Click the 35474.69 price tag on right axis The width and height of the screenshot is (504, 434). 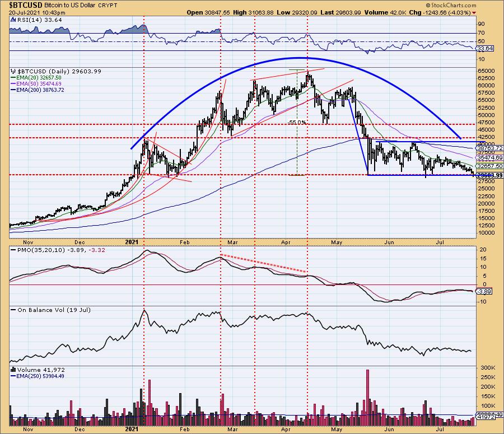point(489,157)
